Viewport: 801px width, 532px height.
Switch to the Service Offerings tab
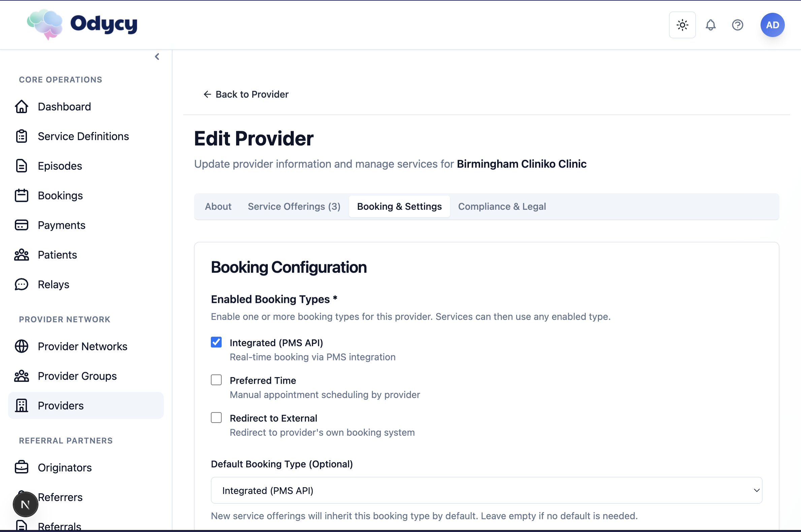tap(293, 206)
